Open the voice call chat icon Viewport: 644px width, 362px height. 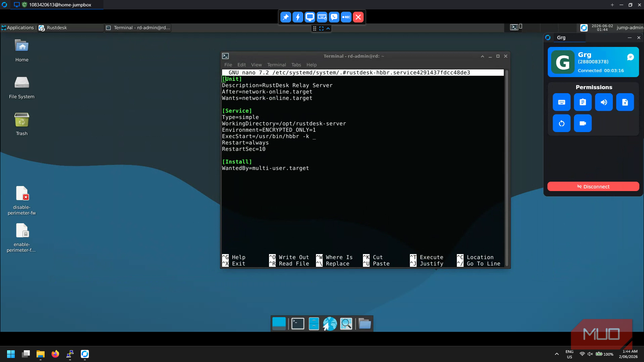pos(334,17)
